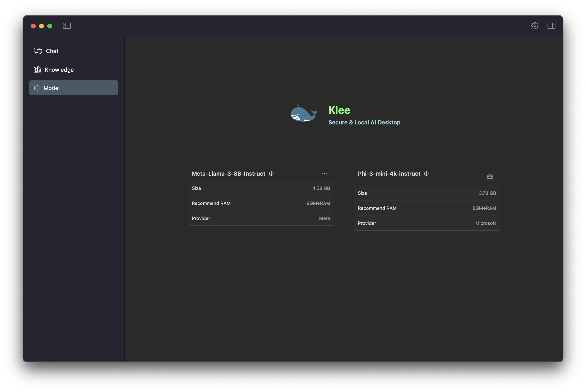Viewport: 586px width, 392px height.
Task: Show info for Phi-3-mini-4k-instruct
Action: (426, 173)
